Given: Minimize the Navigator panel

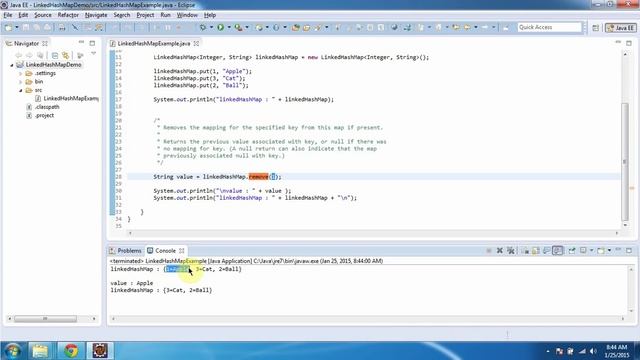Looking at the screenshot, I should pyautogui.click(x=81, y=42).
